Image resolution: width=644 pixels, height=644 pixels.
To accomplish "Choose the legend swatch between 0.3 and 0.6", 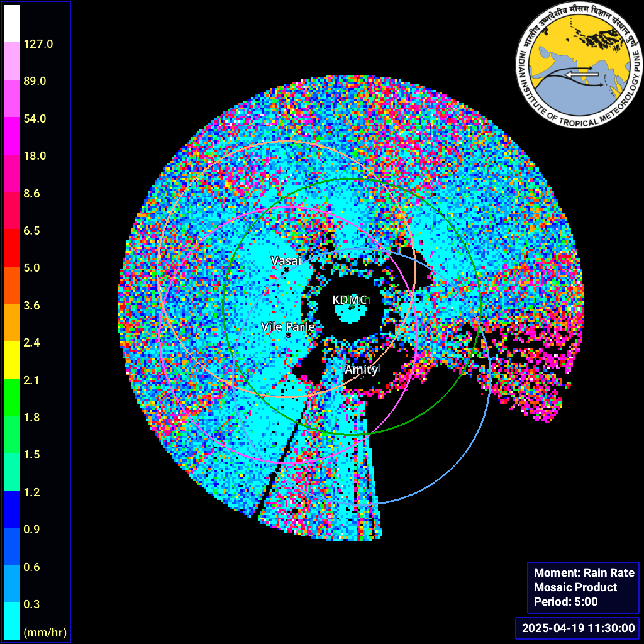I will (x=12, y=584).
